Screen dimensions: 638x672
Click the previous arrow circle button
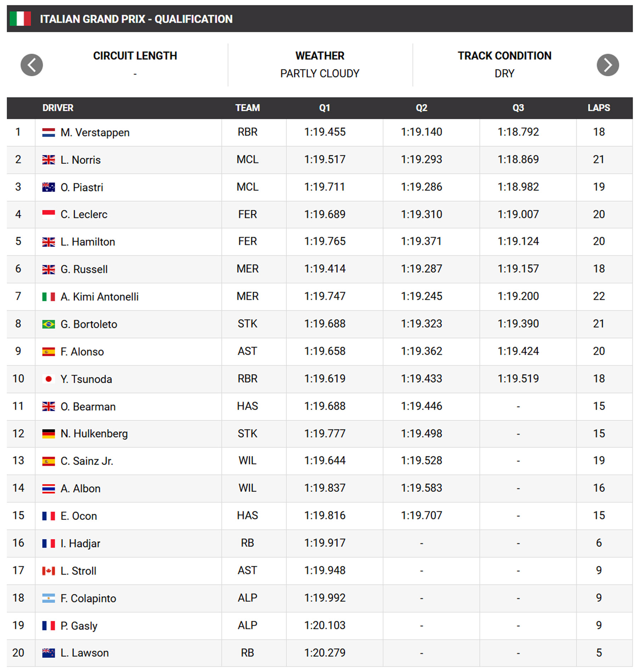point(32,65)
